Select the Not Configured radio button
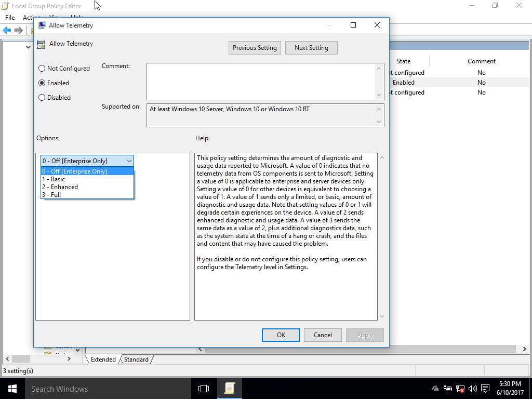Viewport: 532px width, 399px height. click(x=42, y=69)
